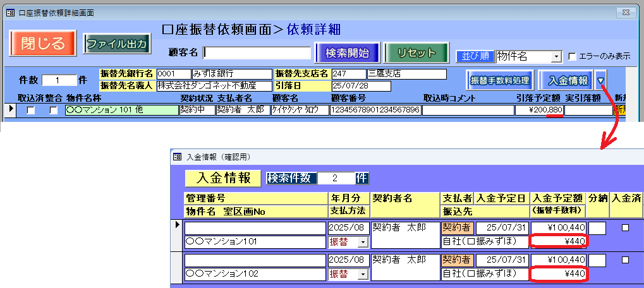Click the 入金情報(確認用) window title icon
This screenshot has height=288, width=644.
178,157
